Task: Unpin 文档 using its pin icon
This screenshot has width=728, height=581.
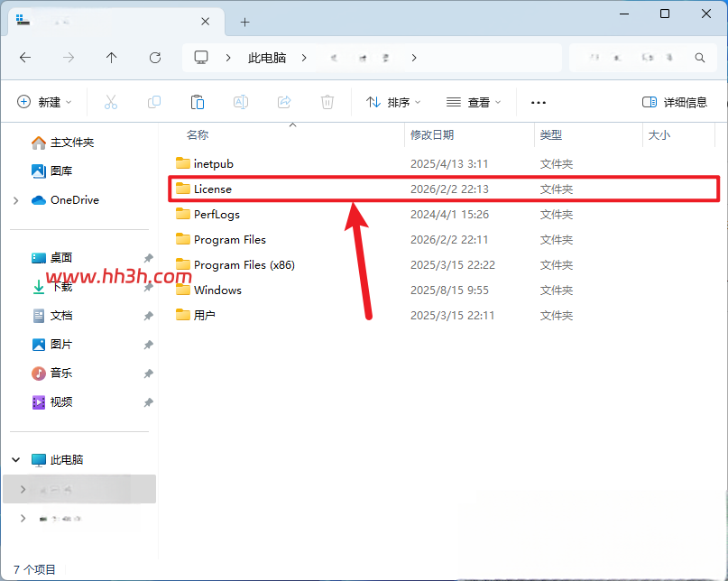Action: 149,316
